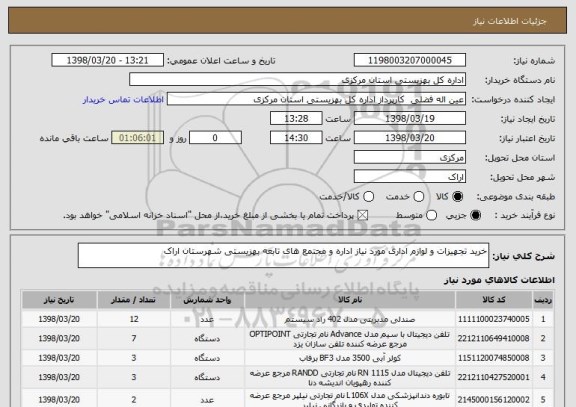Click the delivery city field 'اراک'

410,177
